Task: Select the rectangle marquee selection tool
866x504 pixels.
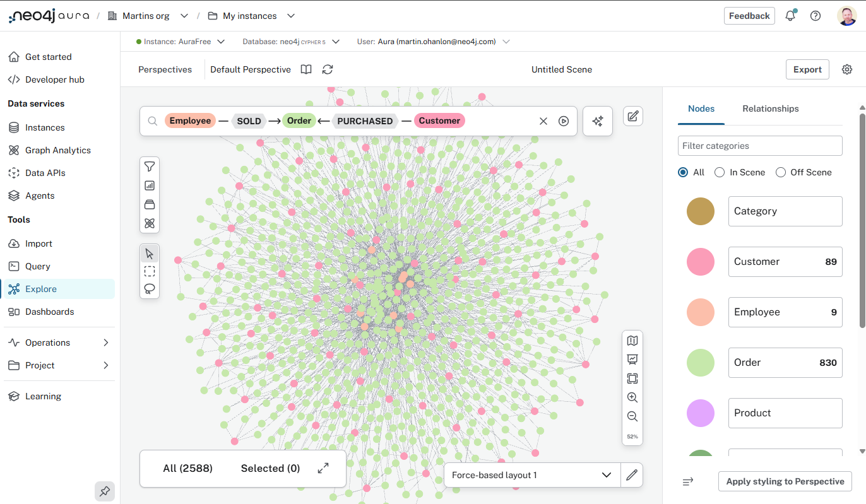Action: pyautogui.click(x=150, y=271)
